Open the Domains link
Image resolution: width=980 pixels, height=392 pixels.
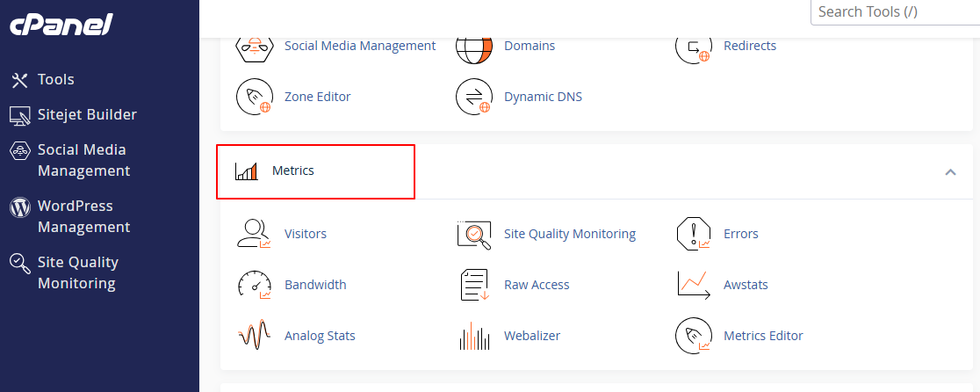pos(530,47)
